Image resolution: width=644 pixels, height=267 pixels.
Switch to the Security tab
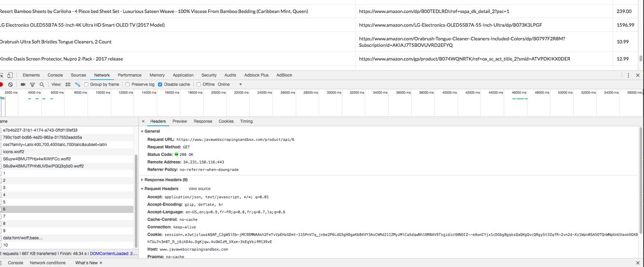209,75
